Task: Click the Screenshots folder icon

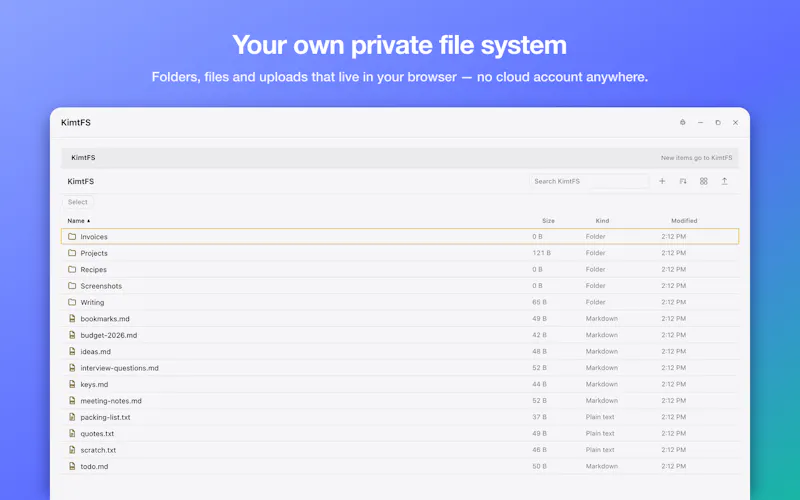Action: click(x=72, y=286)
